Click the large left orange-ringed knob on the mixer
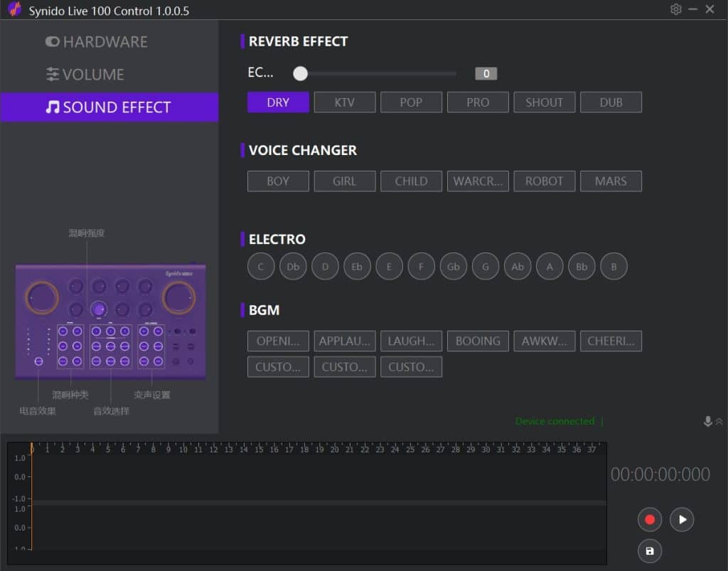The image size is (728, 571). coord(42,297)
